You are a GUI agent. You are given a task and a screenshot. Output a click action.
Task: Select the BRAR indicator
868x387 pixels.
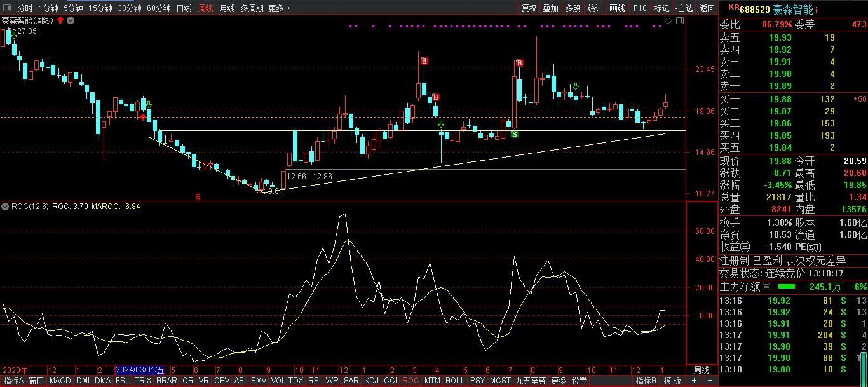click(166, 381)
